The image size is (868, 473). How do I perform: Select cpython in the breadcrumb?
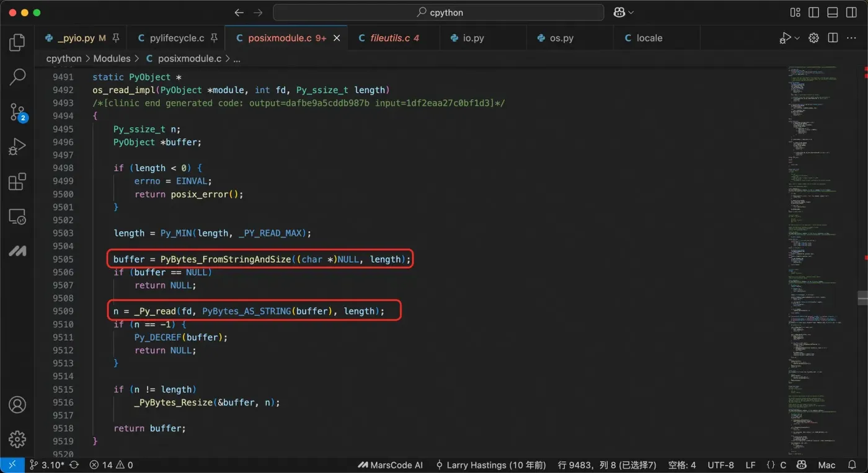[64, 58]
